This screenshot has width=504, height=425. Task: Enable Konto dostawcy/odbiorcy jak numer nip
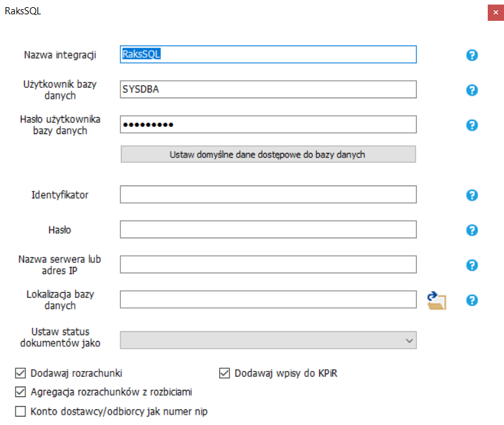20,411
